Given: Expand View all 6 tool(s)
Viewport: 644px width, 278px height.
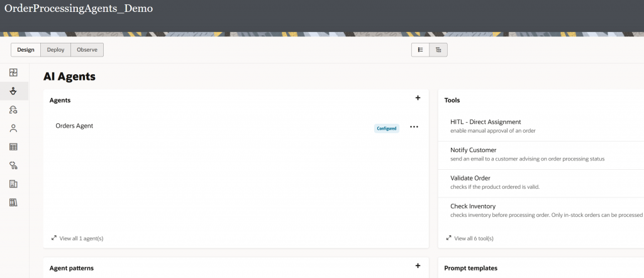Looking at the screenshot, I should pos(471,238).
